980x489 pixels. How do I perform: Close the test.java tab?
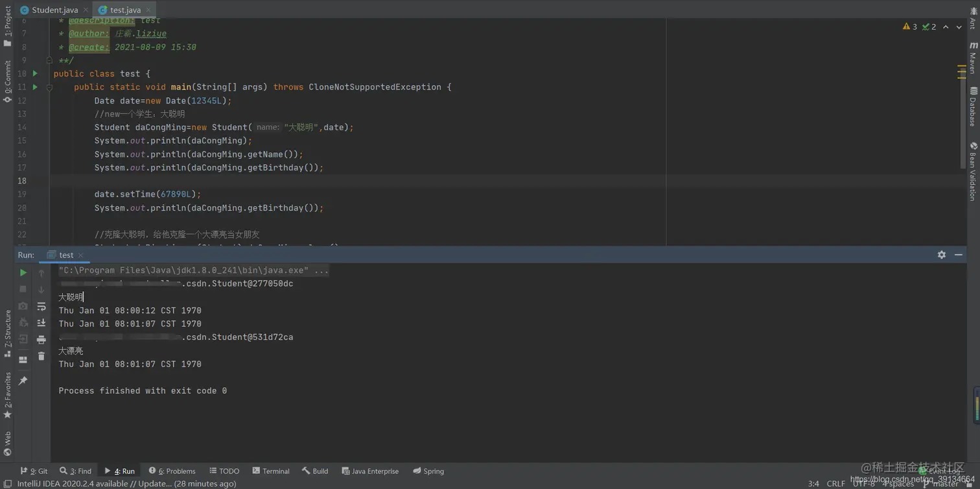tap(148, 10)
